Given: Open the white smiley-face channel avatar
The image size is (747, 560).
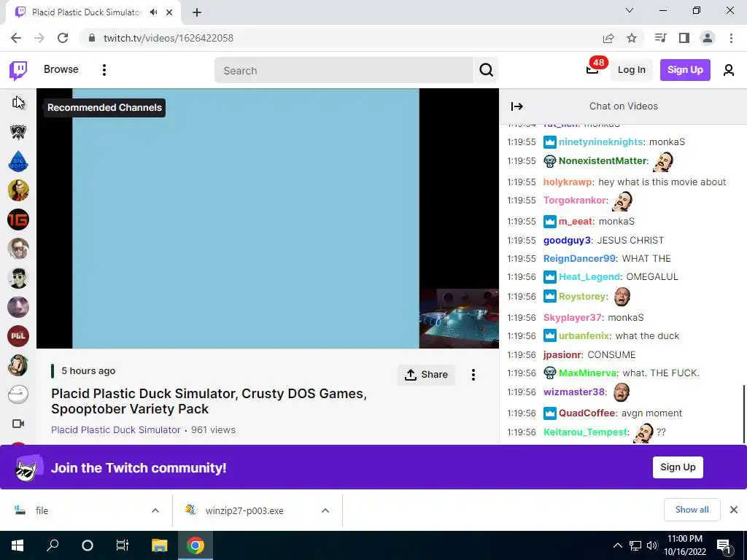Looking at the screenshot, I should tap(18, 394).
